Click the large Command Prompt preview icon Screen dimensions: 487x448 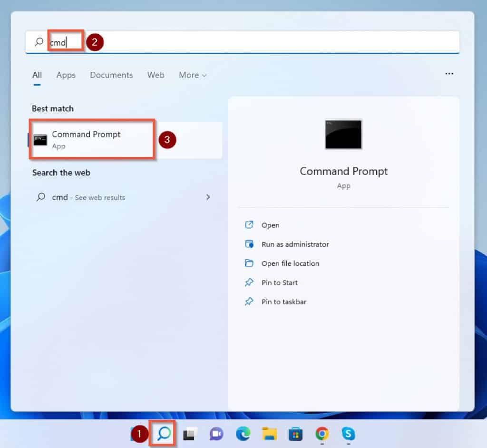pos(343,134)
